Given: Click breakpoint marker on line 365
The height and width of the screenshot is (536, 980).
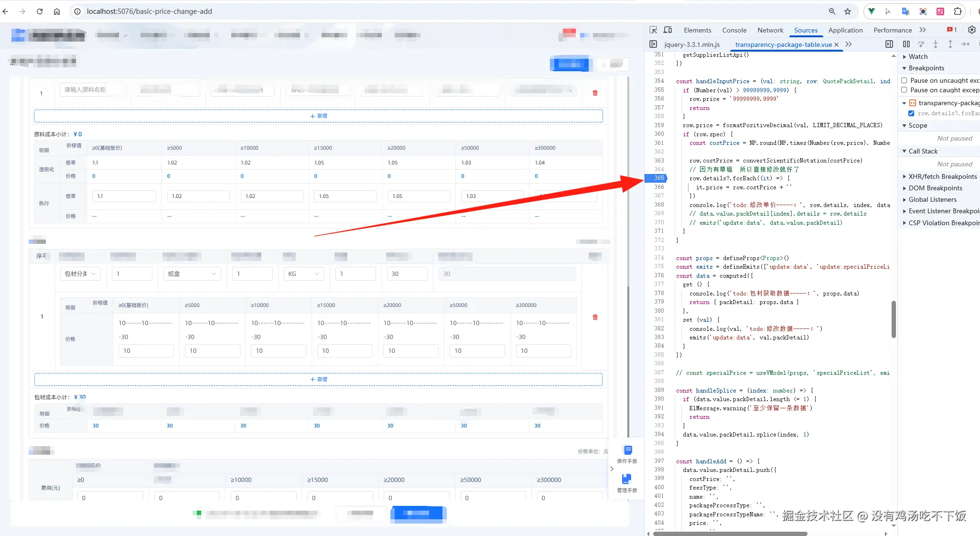Looking at the screenshot, I should pos(658,178).
